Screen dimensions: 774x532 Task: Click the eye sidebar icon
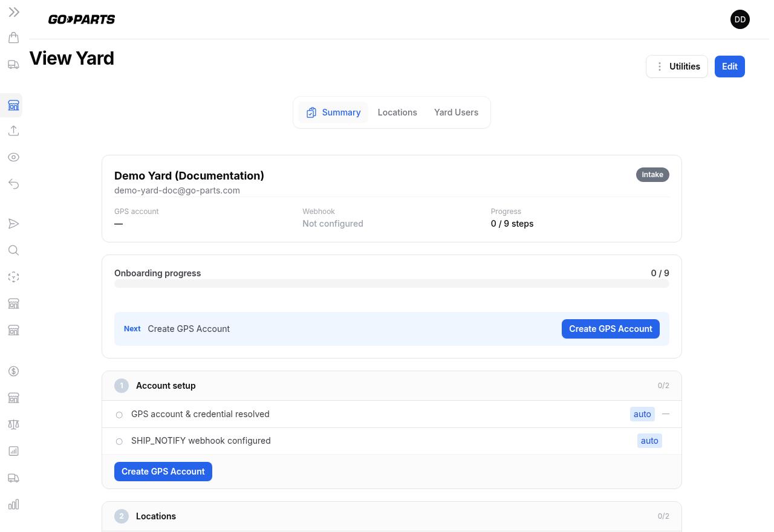(13, 157)
